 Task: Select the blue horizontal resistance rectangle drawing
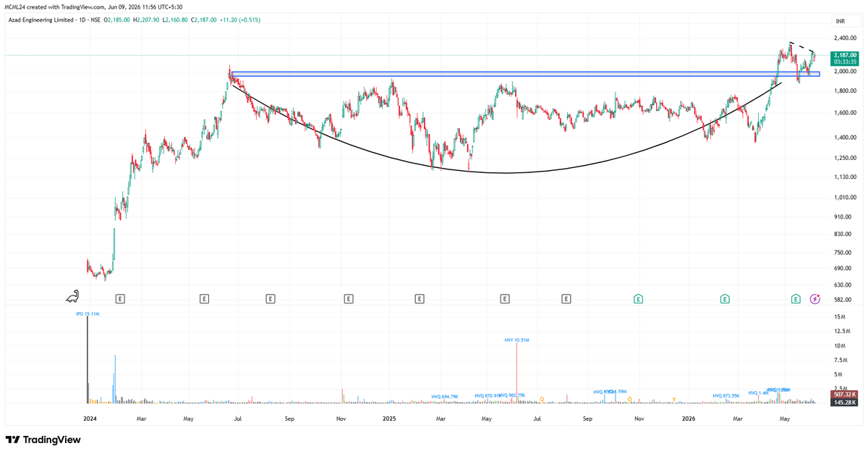(525, 73)
